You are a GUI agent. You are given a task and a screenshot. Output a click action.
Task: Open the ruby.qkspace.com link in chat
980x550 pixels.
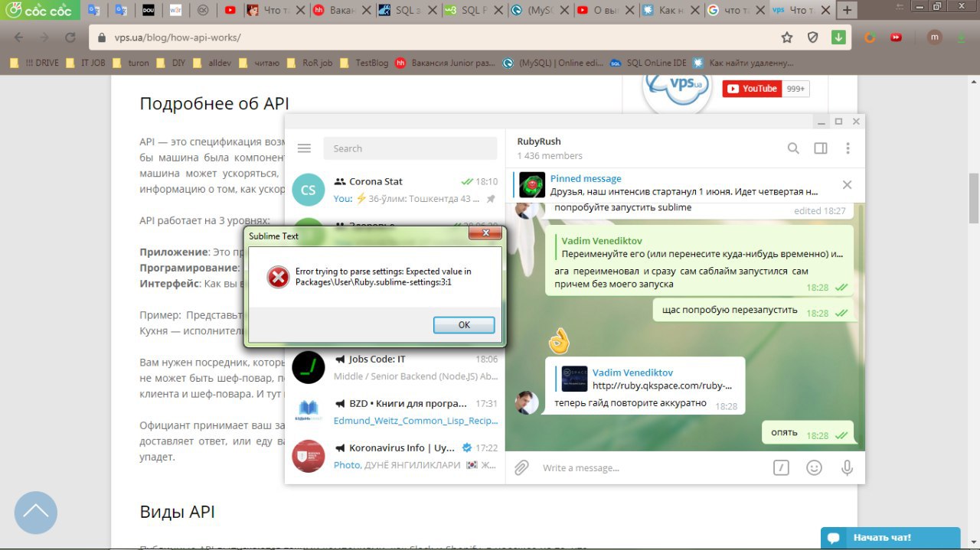tap(662, 386)
